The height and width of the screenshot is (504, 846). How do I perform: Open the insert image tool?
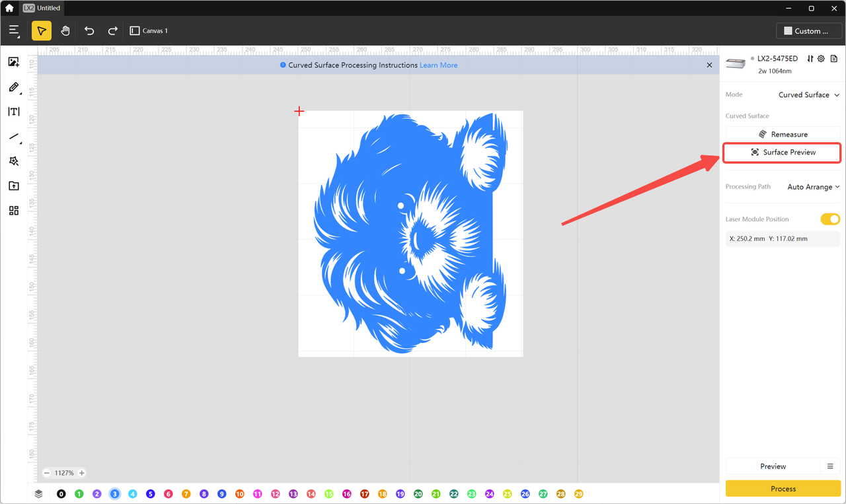coord(13,62)
